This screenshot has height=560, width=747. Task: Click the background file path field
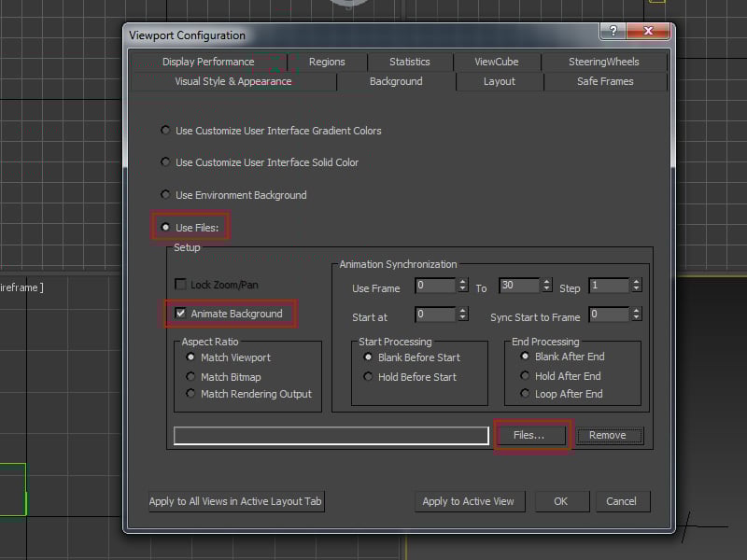[x=331, y=435]
